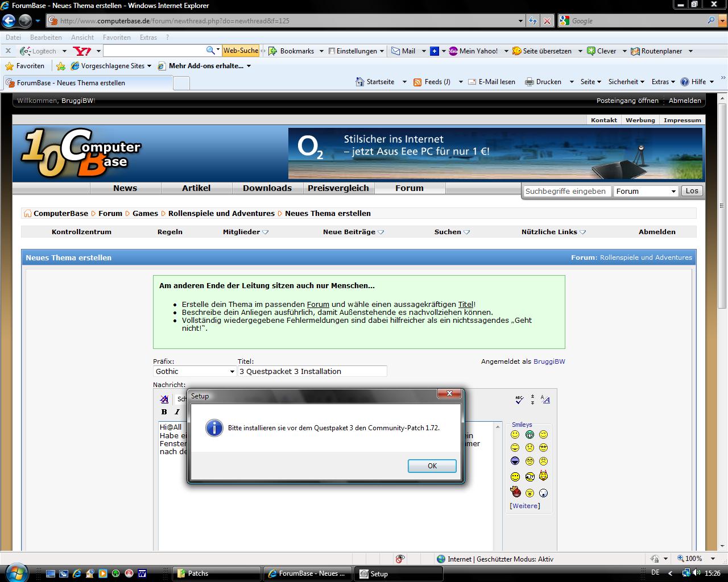Image resolution: width=728 pixels, height=582 pixels.
Task: Open the Clever toolbar button
Action: pos(602,51)
